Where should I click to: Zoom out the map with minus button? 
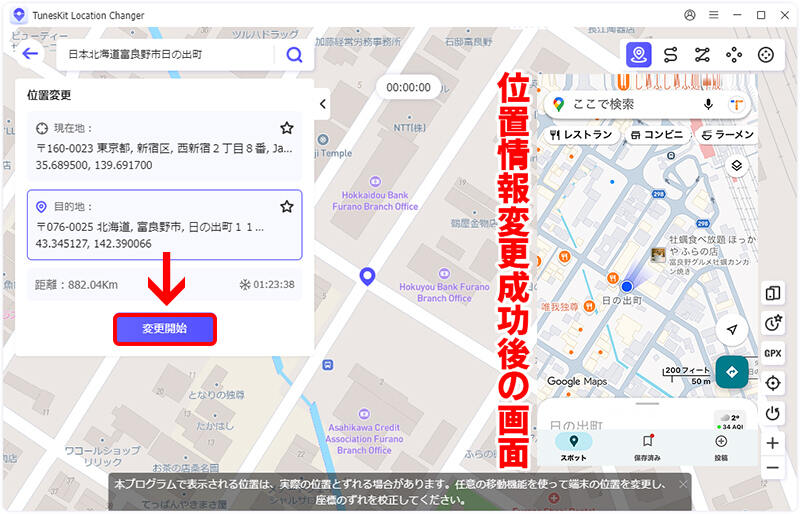(x=772, y=468)
